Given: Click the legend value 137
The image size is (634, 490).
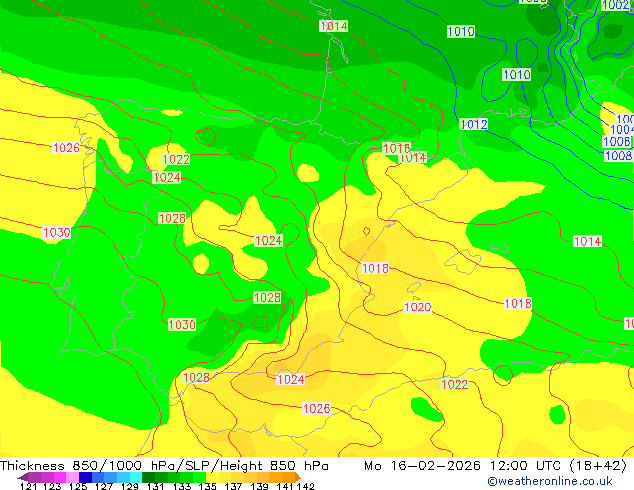Looking at the screenshot, I should pos(233,486).
